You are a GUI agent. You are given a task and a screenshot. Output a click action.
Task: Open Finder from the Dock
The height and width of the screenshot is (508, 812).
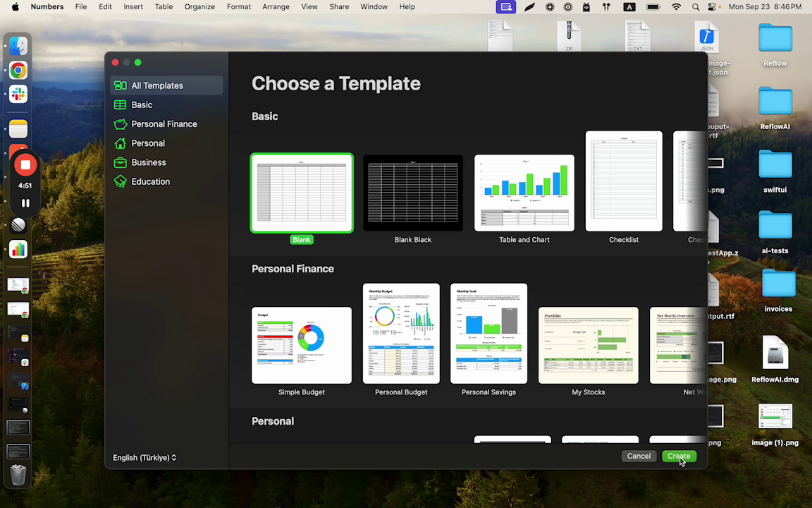coord(18,46)
